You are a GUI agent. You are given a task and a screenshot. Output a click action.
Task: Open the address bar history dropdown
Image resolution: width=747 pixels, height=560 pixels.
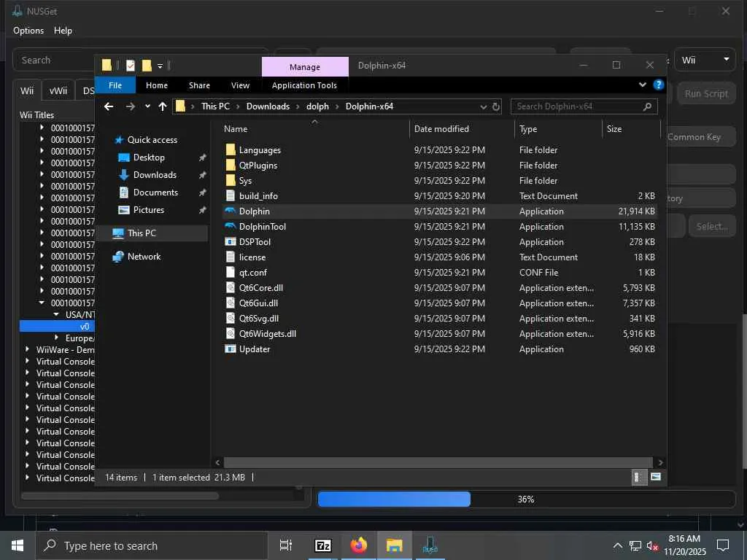point(483,106)
